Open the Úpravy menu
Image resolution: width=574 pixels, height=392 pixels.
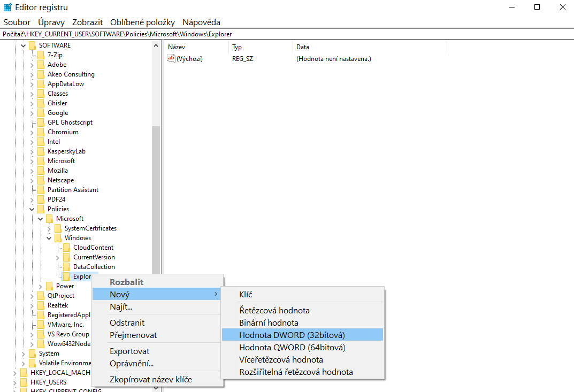coord(51,22)
